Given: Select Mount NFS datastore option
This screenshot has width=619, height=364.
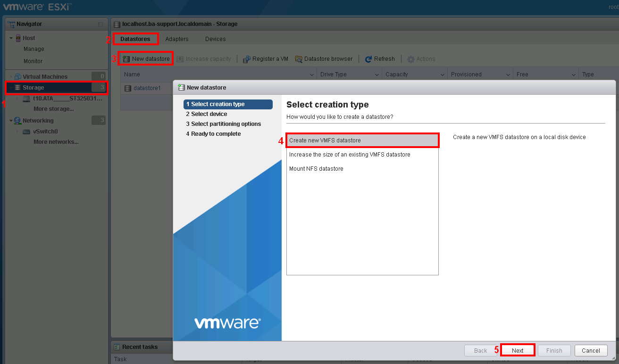Looking at the screenshot, I should (x=316, y=169).
